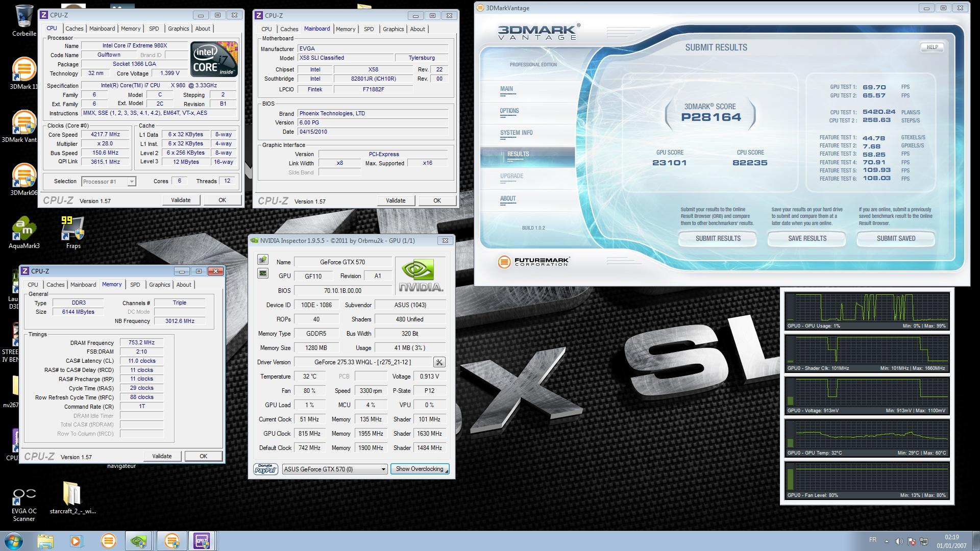980x551 pixels.
Task: Close the NVIDIA Inspector window
Action: 445,240
